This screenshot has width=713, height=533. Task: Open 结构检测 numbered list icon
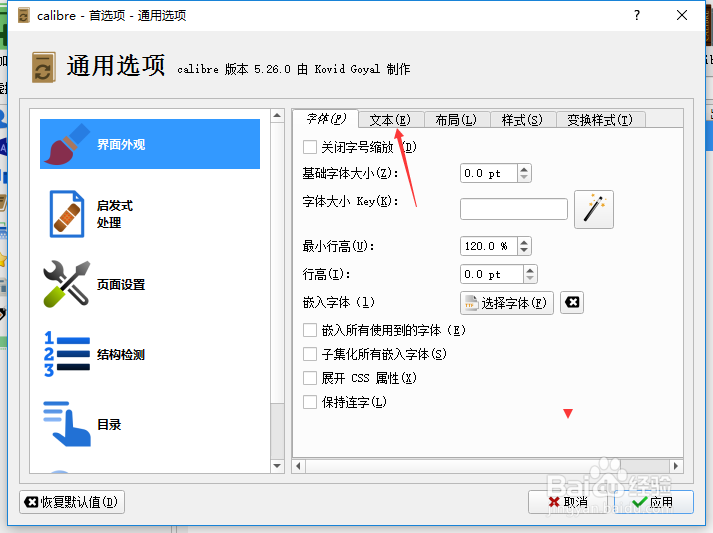click(x=67, y=354)
